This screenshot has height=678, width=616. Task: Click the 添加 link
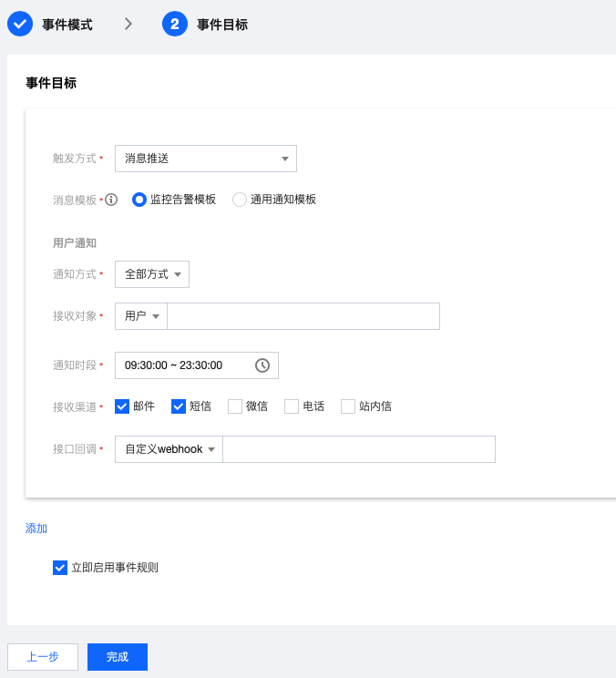click(x=36, y=529)
